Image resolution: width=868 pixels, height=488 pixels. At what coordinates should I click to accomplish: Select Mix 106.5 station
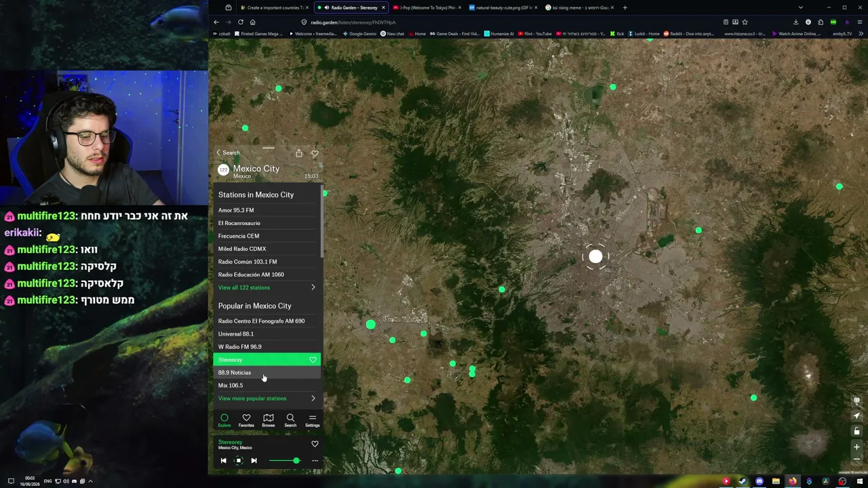(267, 386)
